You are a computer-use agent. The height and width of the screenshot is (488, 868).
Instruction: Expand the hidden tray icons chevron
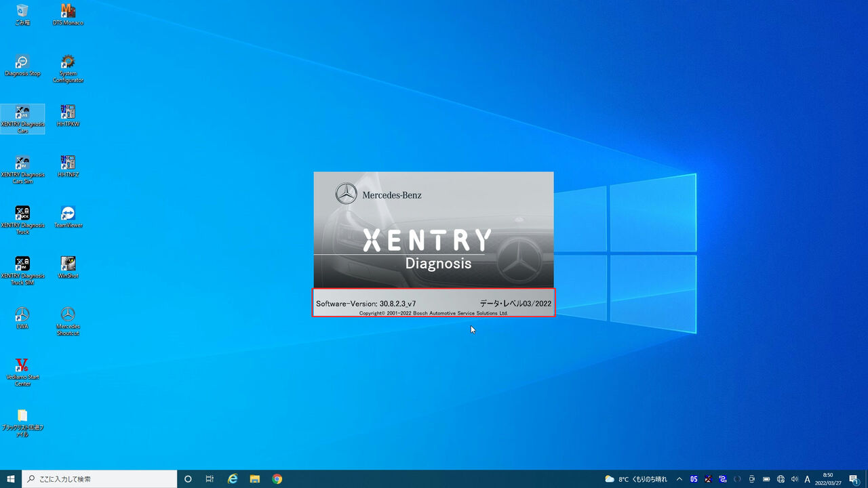pos(679,479)
